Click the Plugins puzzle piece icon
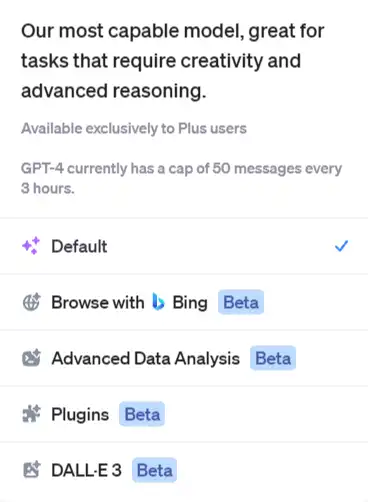368x502 pixels. [x=31, y=414]
